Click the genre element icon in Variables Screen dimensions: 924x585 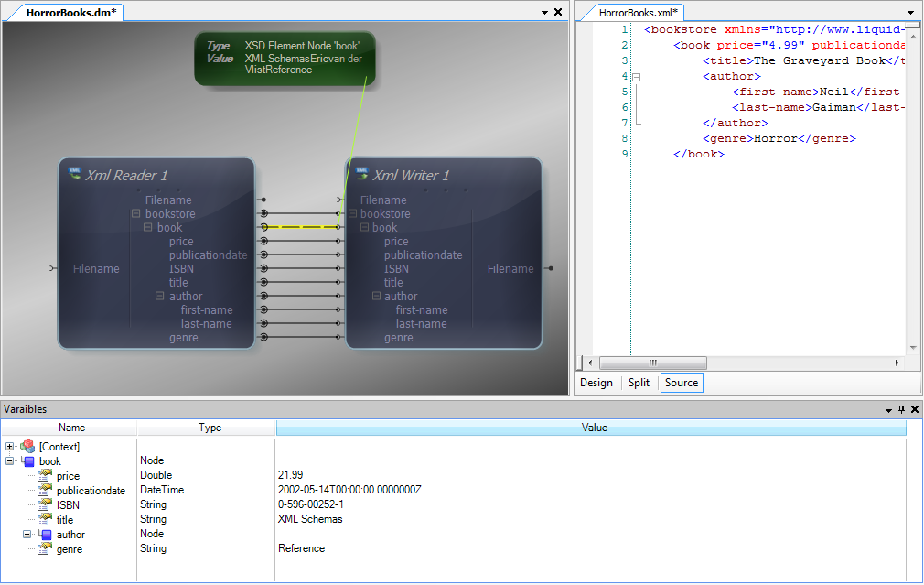click(x=45, y=549)
